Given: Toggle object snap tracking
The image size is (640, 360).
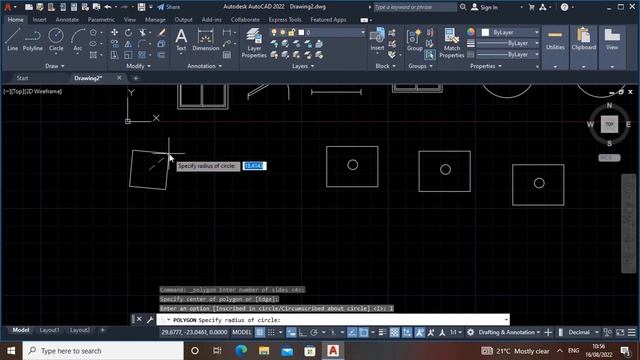Looking at the screenshot, I should (x=352, y=333).
